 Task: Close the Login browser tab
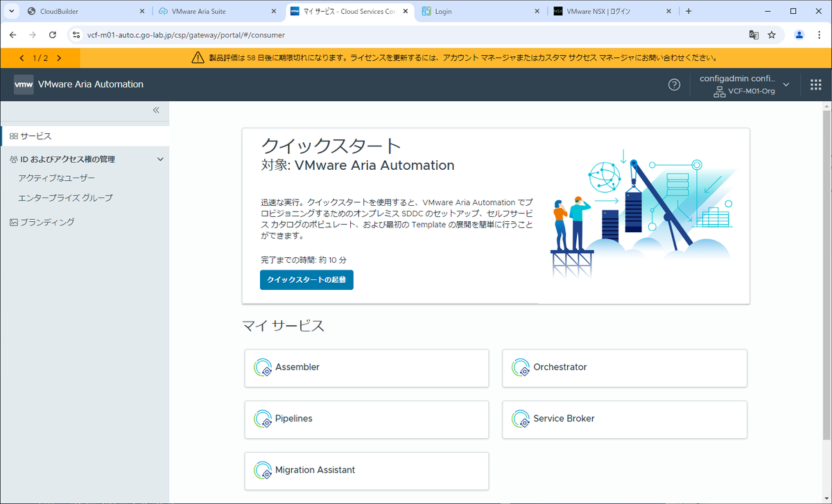537,11
